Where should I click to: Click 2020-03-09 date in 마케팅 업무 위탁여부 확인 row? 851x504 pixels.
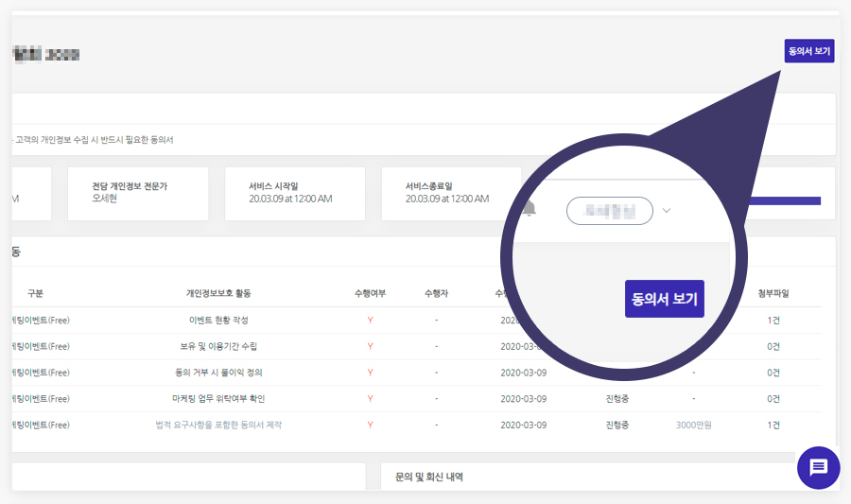tap(524, 398)
